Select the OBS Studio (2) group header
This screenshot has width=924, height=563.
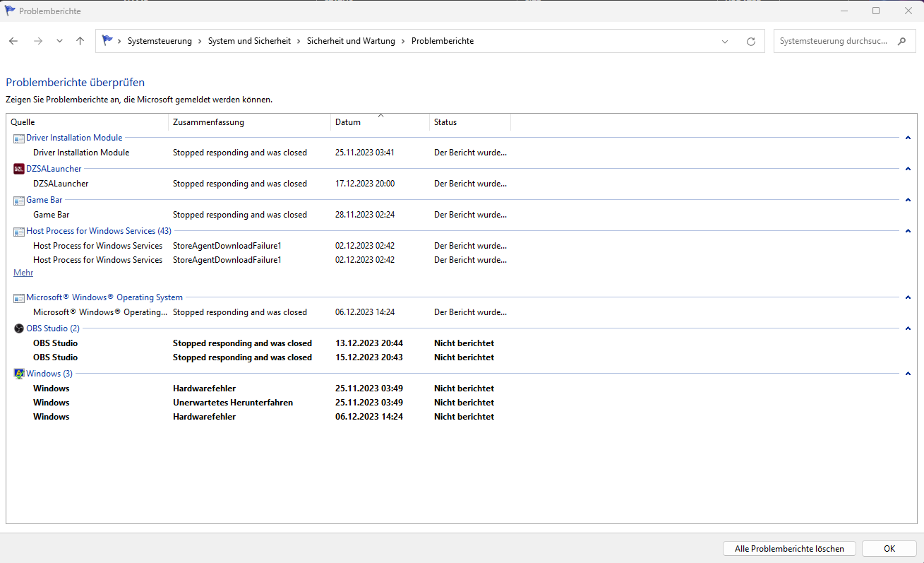(x=53, y=328)
